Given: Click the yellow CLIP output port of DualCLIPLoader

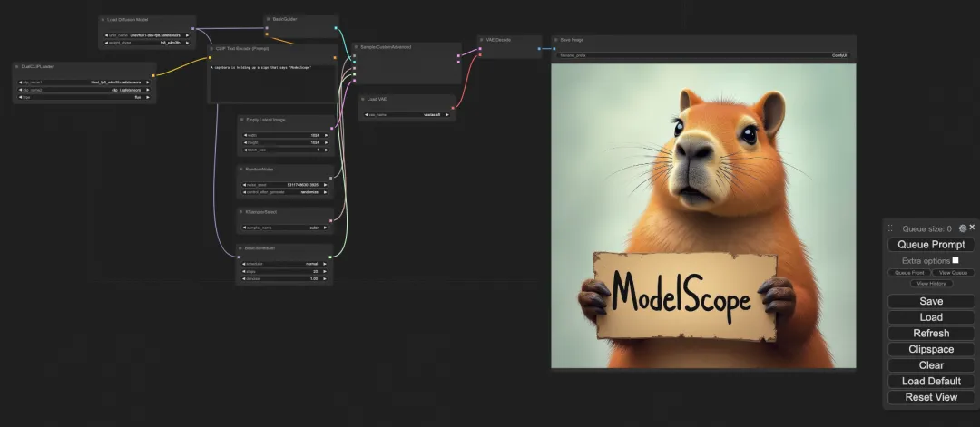Looking at the screenshot, I should pyautogui.click(x=153, y=75).
